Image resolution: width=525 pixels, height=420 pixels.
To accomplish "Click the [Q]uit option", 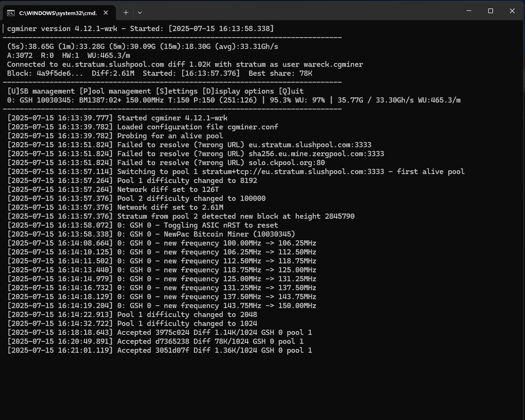I will point(291,91).
